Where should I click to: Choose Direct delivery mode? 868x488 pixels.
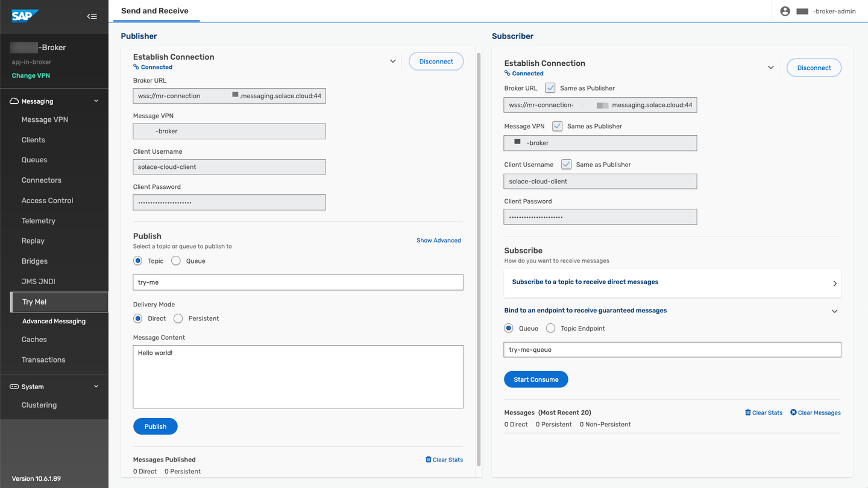click(x=138, y=318)
